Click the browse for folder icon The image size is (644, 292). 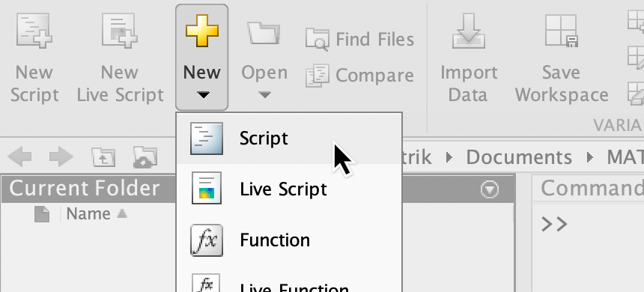(145, 157)
